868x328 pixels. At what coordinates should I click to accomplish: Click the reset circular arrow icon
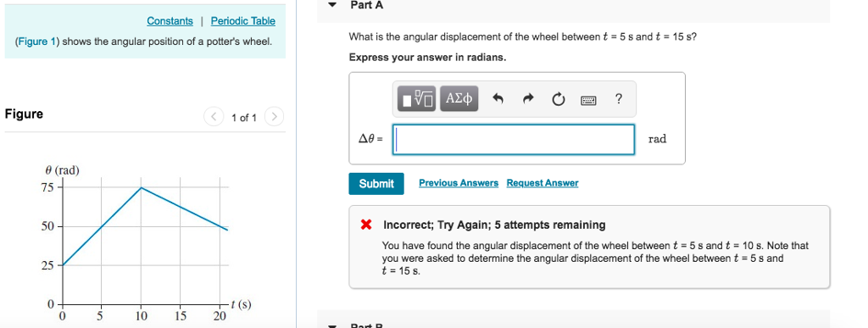(558, 99)
